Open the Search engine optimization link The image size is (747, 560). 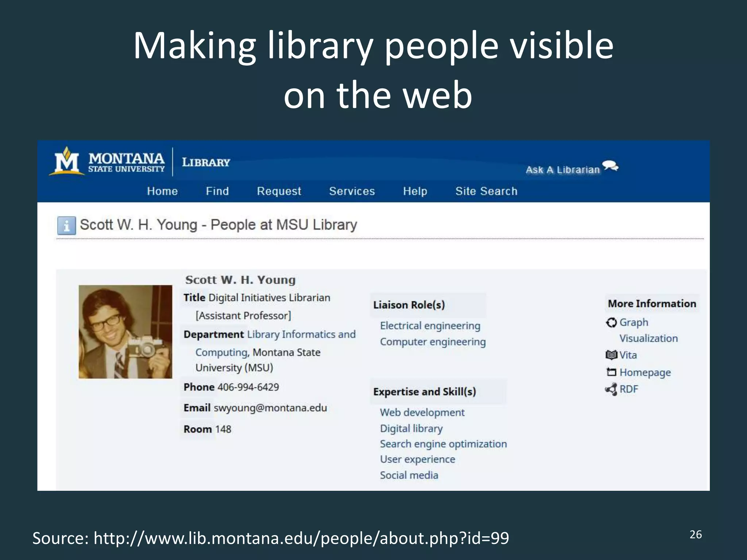click(443, 444)
